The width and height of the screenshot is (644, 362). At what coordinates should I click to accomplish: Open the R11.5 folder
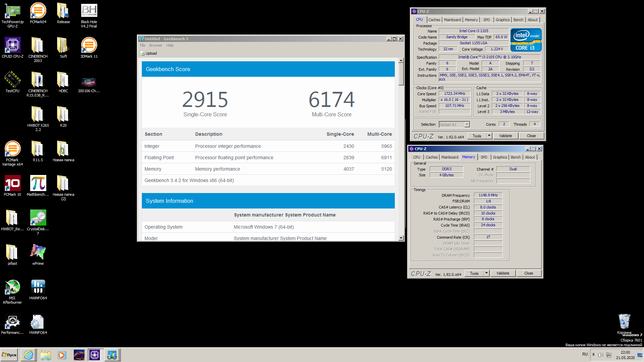(x=38, y=151)
